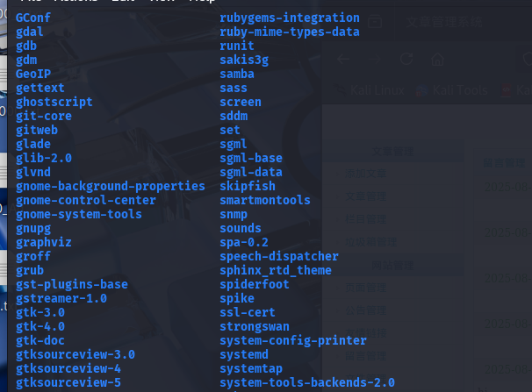This screenshot has height=392, width=532.
Task: Open the Kali Linux bookmark
Action: pyautogui.click(x=370, y=90)
